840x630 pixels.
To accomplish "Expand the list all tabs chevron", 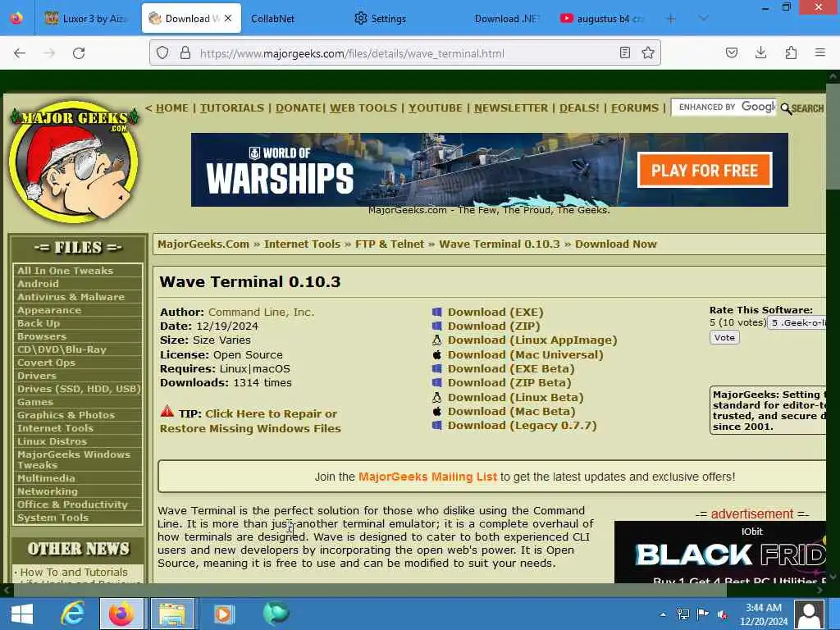I will point(703,19).
